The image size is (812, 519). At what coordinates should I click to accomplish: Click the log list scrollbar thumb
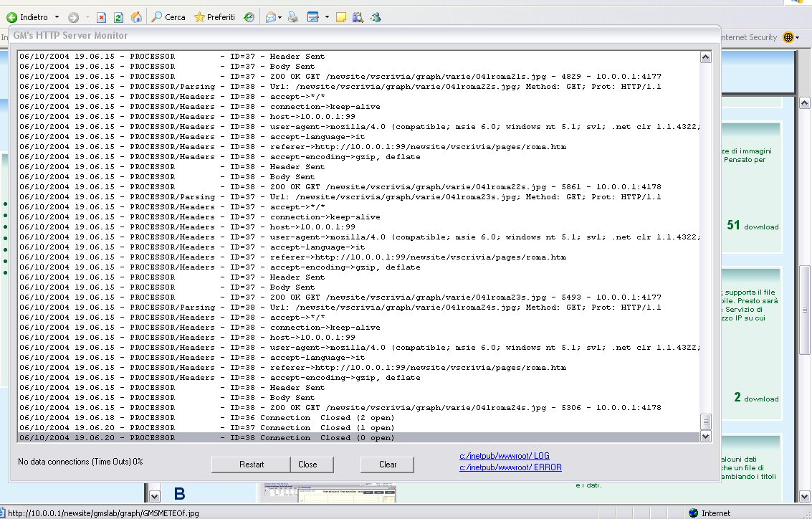(x=705, y=422)
